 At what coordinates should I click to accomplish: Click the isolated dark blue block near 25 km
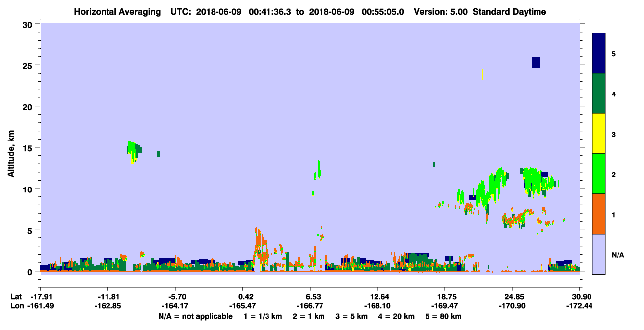click(x=536, y=62)
